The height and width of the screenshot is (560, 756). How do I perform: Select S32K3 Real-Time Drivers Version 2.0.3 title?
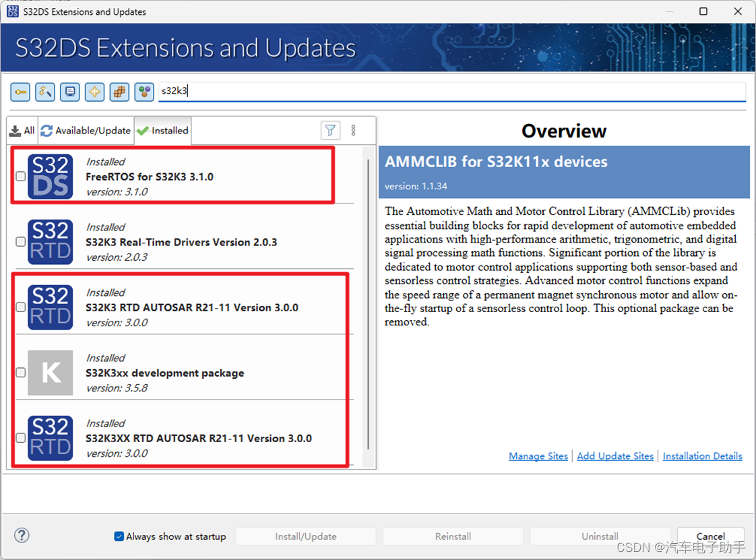[x=181, y=242]
